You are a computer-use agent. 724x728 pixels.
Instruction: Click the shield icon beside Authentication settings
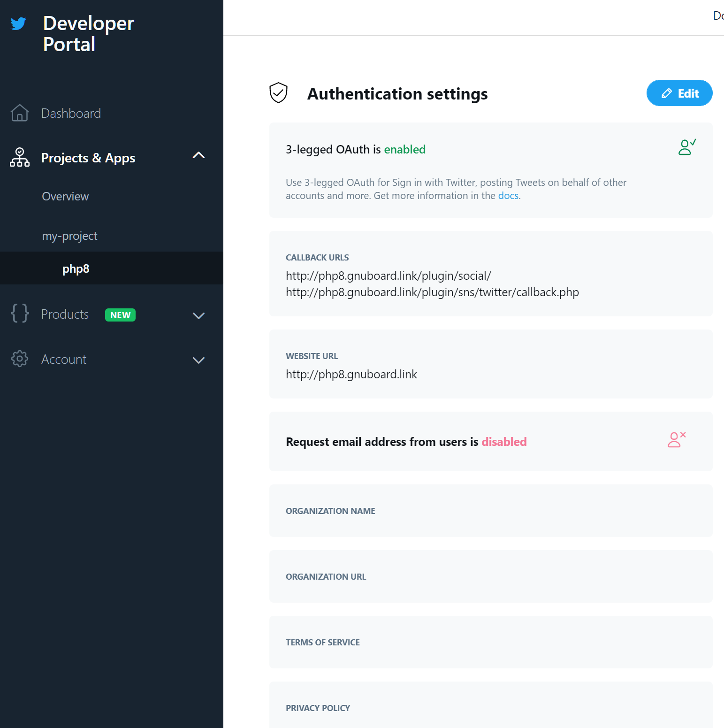pyautogui.click(x=278, y=93)
